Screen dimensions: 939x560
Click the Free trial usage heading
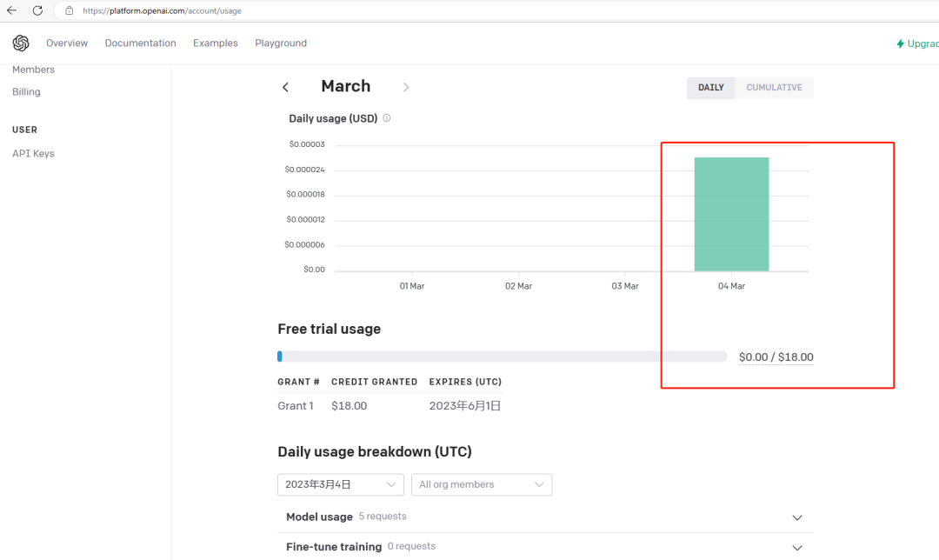pos(330,329)
